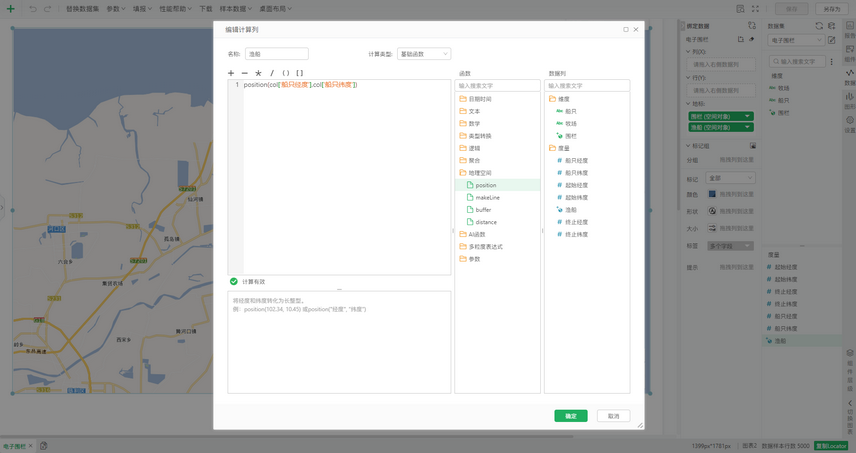This screenshot has width=856, height=453.
Task: Insert square brackets into the formula
Action: tap(300, 73)
